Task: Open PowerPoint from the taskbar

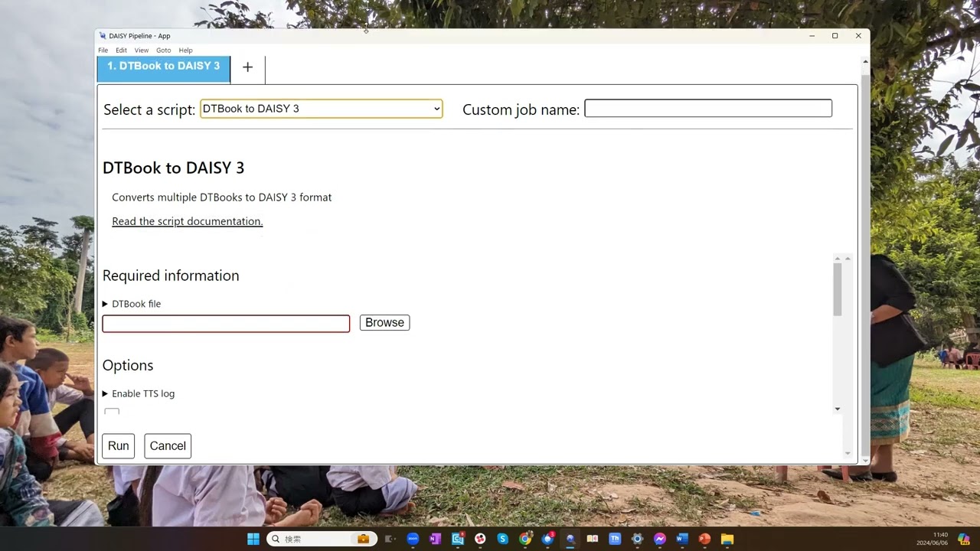Action: point(704,539)
